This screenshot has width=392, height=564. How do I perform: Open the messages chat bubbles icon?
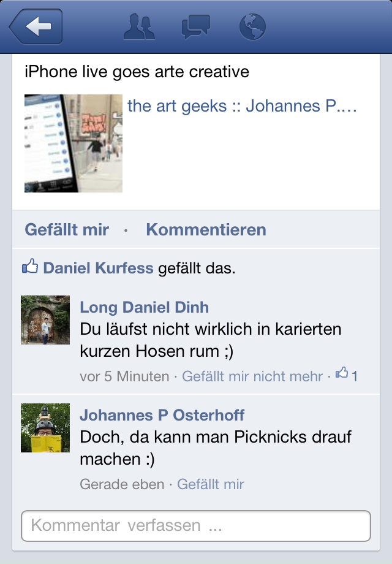pyautogui.click(x=196, y=27)
